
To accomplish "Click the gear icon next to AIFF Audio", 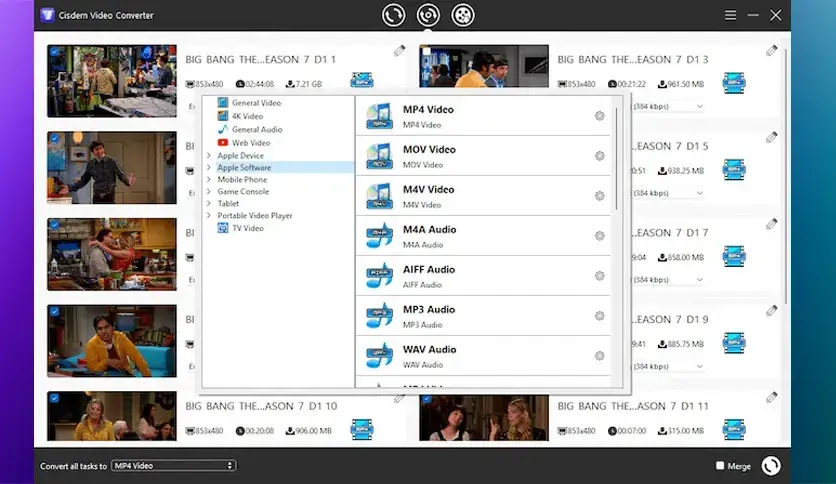I will [x=600, y=276].
